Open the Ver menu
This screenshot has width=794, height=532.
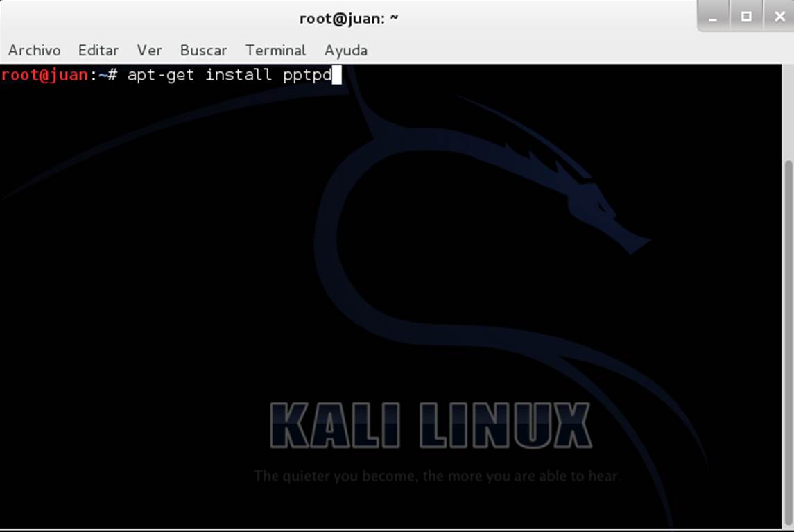click(x=149, y=51)
